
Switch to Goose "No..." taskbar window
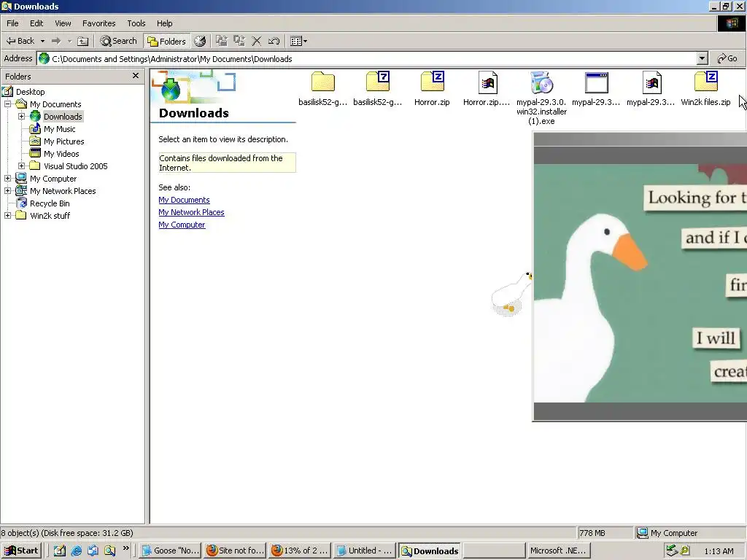tap(170, 551)
